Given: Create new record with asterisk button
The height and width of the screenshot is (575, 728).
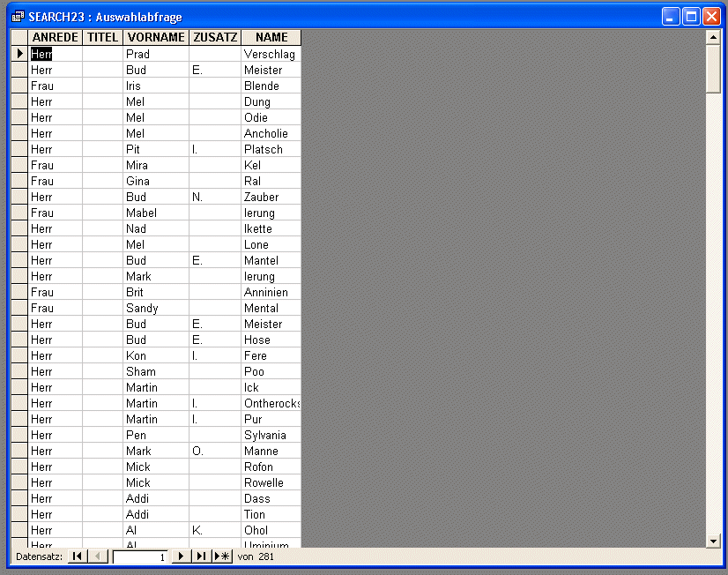Looking at the screenshot, I should pos(222,556).
